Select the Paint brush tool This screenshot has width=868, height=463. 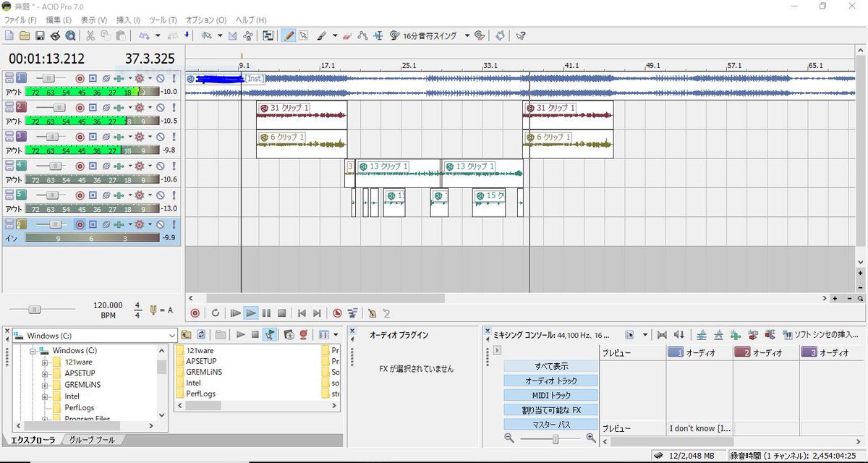point(323,35)
